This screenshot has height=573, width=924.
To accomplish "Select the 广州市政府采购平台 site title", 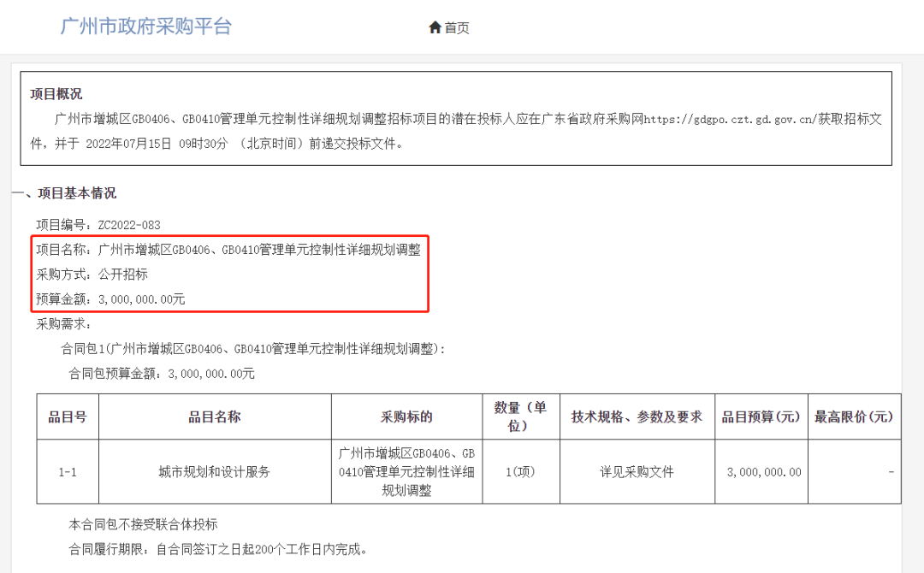I will [147, 27].
